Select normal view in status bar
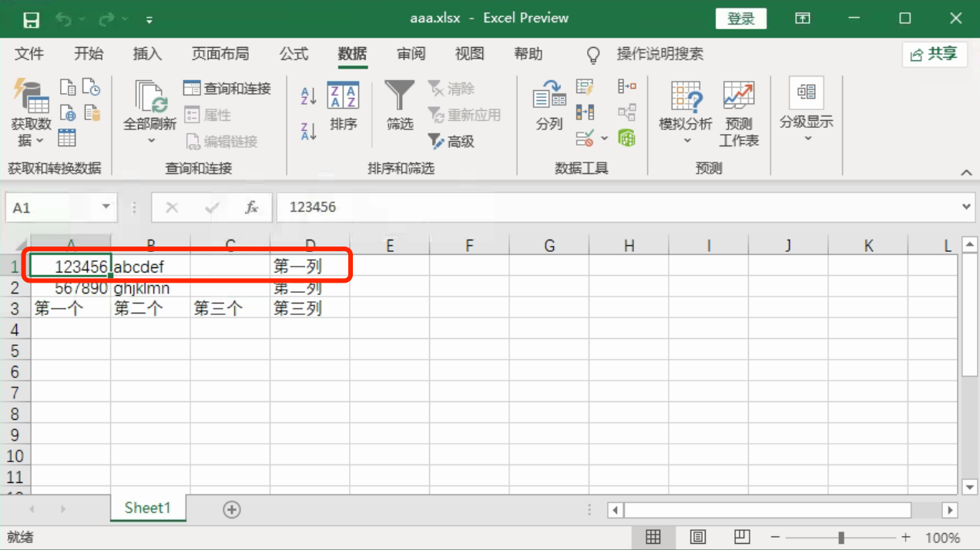 pos(653,537)
